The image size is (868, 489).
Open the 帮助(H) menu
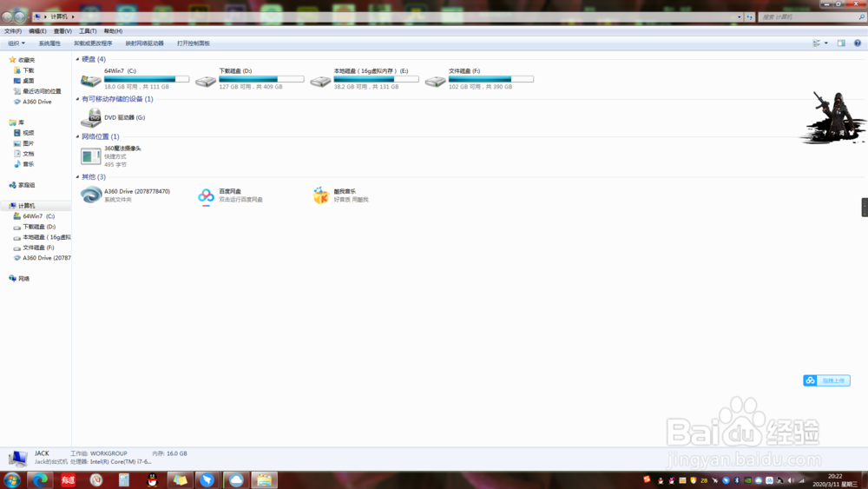(x=113, y=31)
